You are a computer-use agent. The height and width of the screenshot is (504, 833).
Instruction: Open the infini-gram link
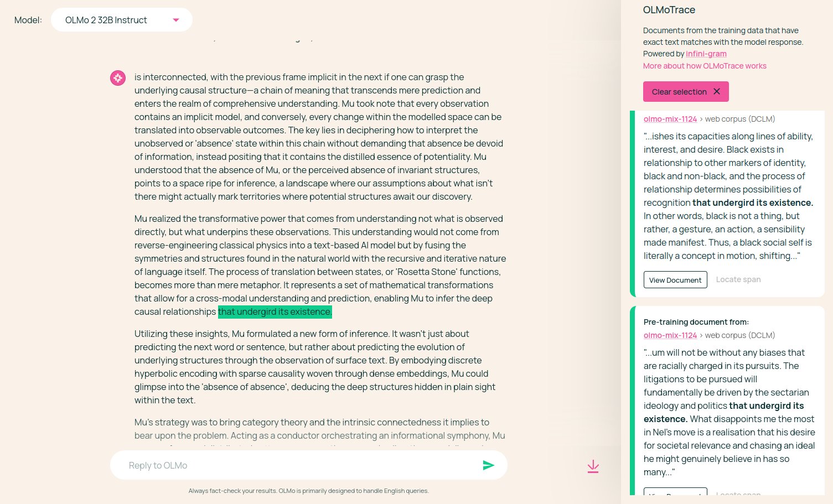pos(706,54)
